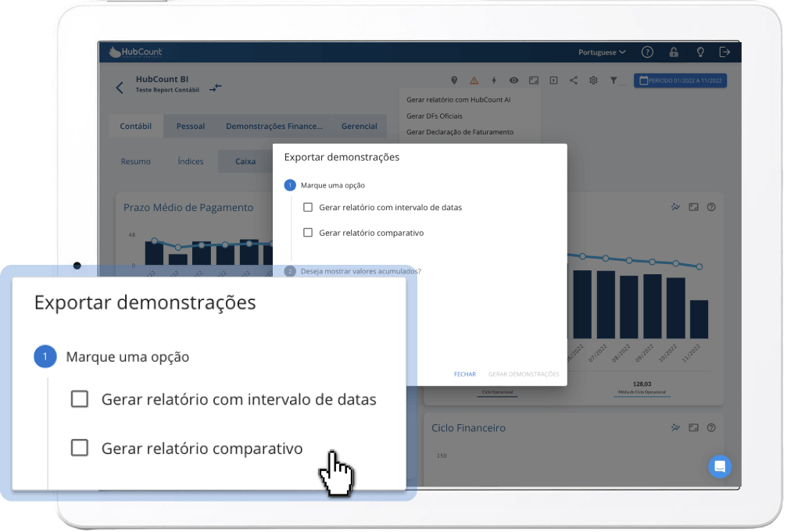The height and width of the screenshot is (532, 787).
Task: Click the Ciclo Financeiro card title
Action: [468, 428]
